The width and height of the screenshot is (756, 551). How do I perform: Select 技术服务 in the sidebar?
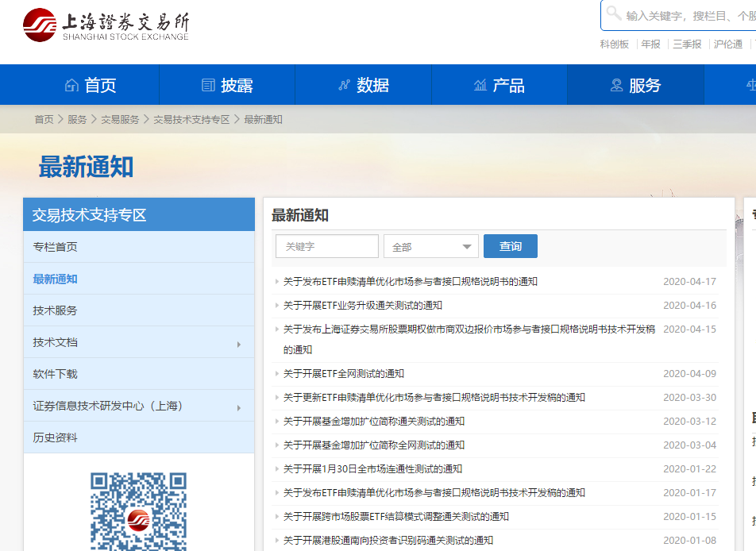(x=139, y=310)
